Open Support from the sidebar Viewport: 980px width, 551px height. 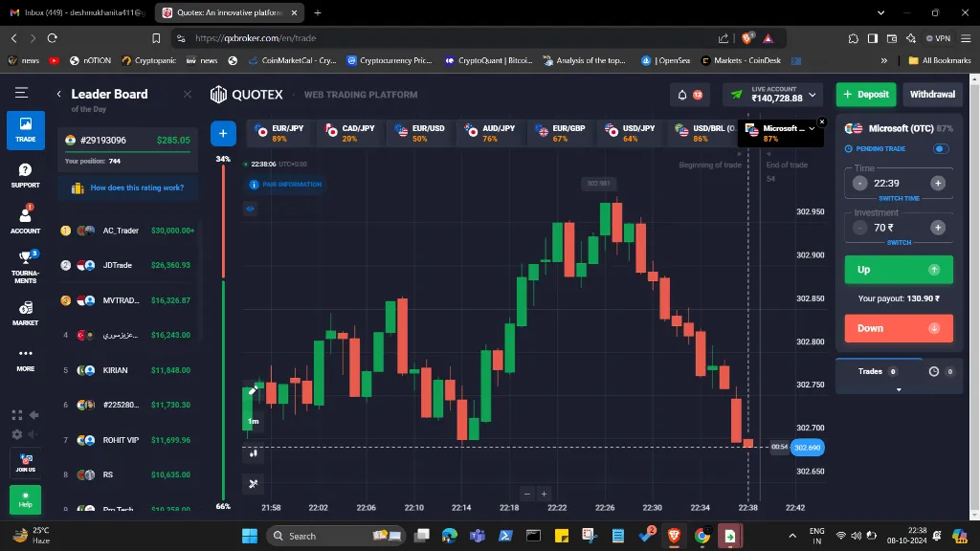click(26, 176)
